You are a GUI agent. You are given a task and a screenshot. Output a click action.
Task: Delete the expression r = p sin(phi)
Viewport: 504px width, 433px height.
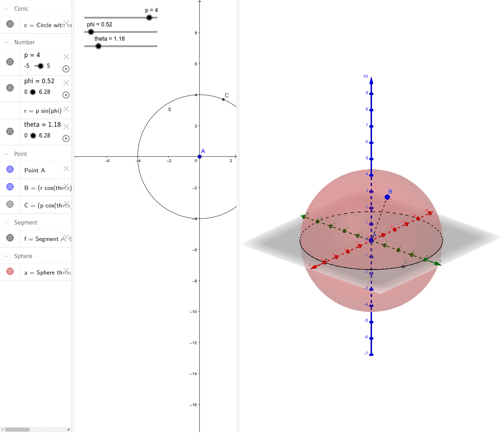[66, 109]
